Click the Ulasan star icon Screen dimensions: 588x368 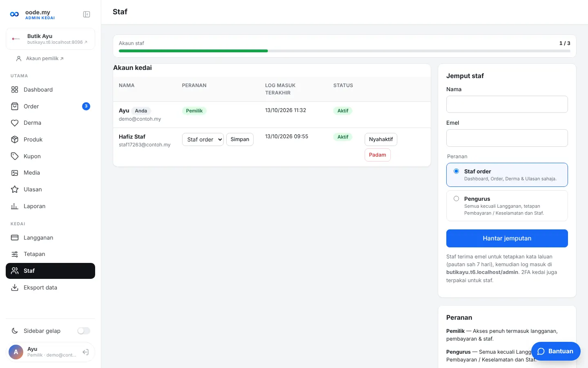[15, 189]
